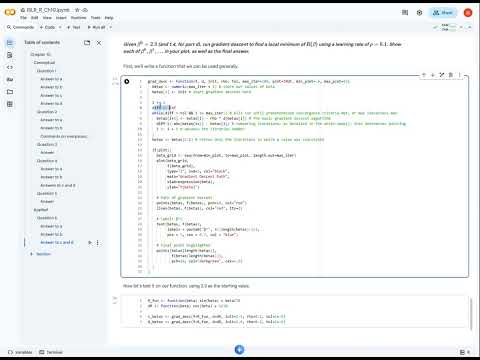This screenshot has width=480, height=360.
Task: Add a new Section in contents
Action: click(41, 254)
